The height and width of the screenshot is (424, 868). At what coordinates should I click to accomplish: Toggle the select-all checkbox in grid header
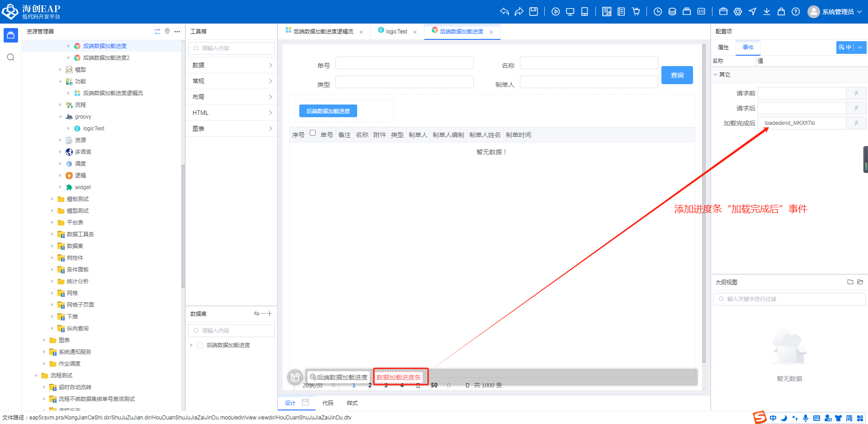(312, 133)
